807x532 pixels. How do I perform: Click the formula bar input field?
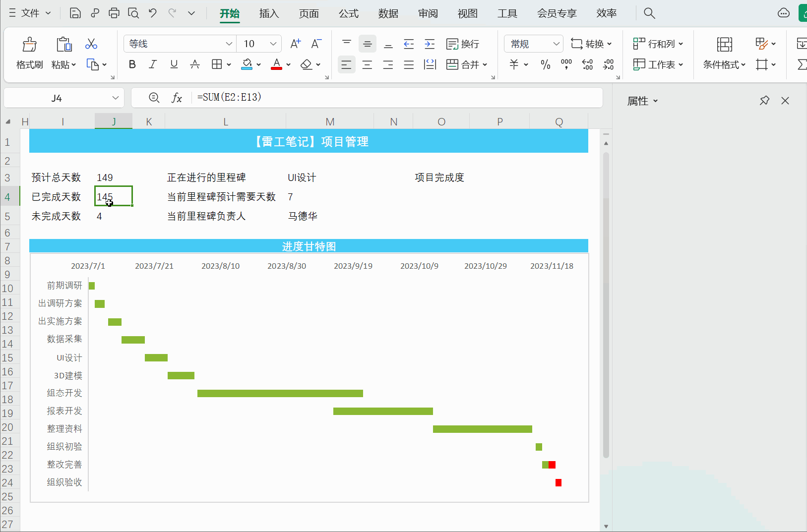pos(397,98)
